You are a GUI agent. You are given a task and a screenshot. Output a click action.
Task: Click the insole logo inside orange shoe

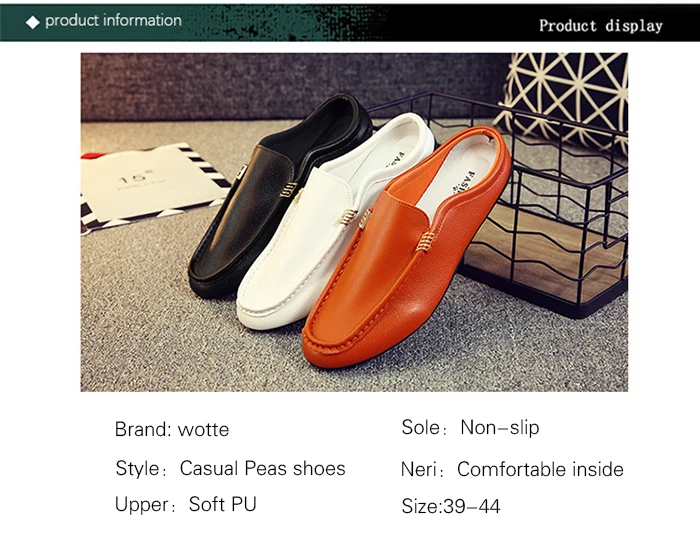464,182
